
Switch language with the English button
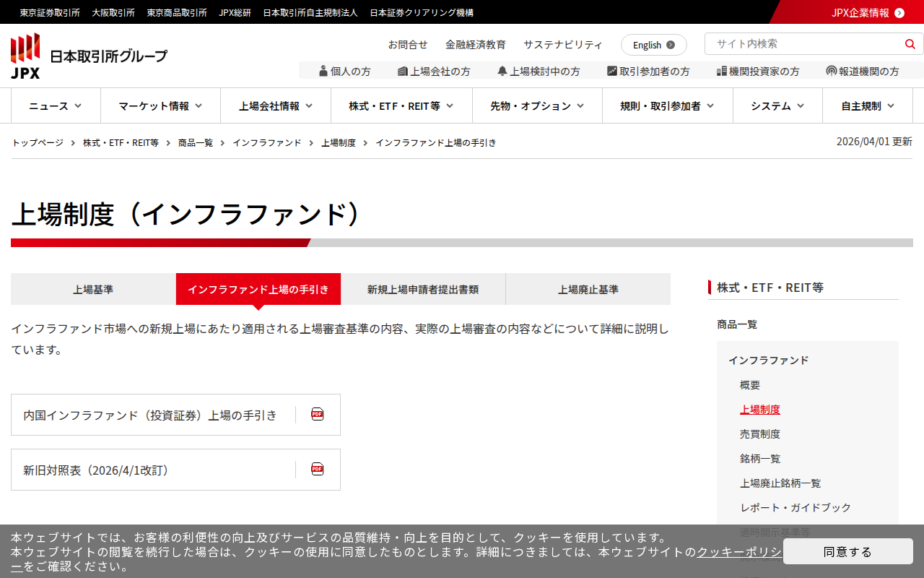(x=654, y=45)
